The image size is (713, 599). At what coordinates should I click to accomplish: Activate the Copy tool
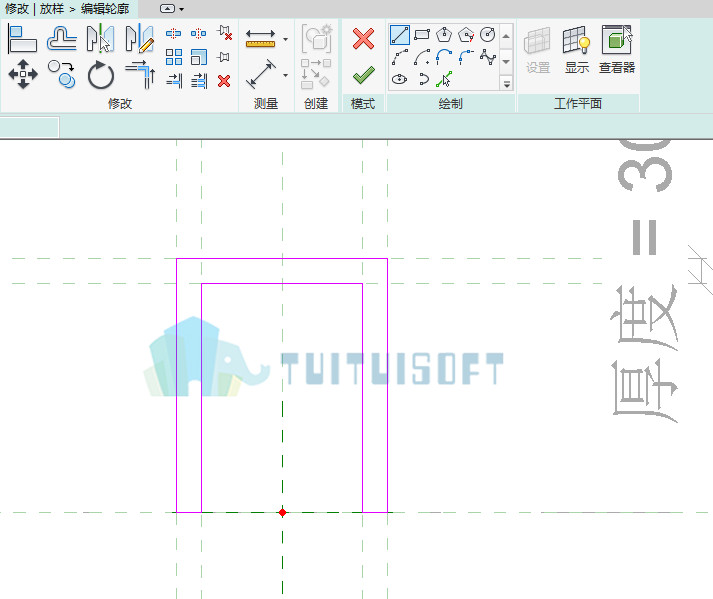coord(61,74)
